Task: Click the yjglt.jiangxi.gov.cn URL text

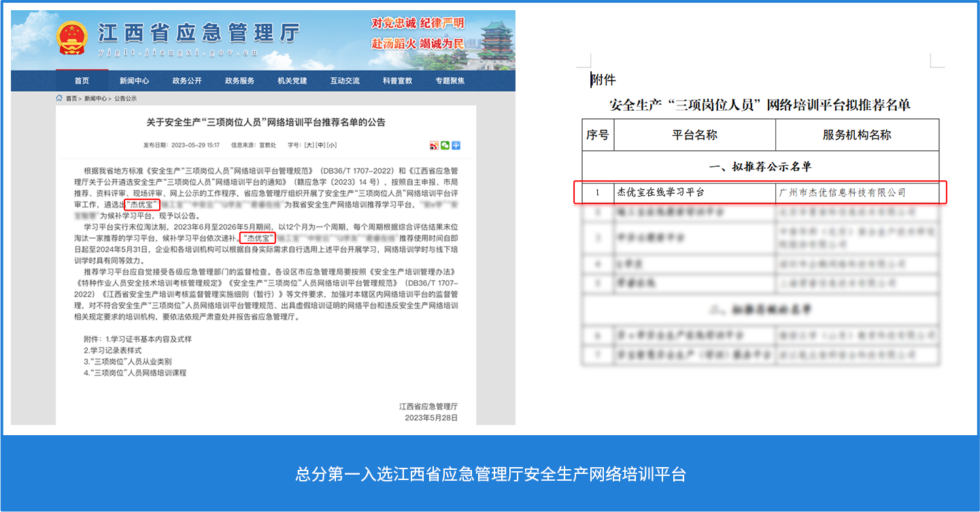Action: point(178,52)
